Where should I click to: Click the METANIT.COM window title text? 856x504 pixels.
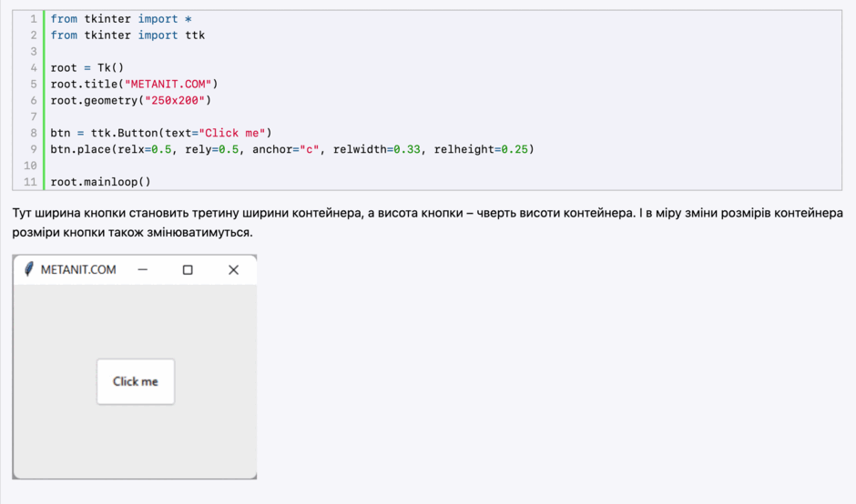[78, 269]
